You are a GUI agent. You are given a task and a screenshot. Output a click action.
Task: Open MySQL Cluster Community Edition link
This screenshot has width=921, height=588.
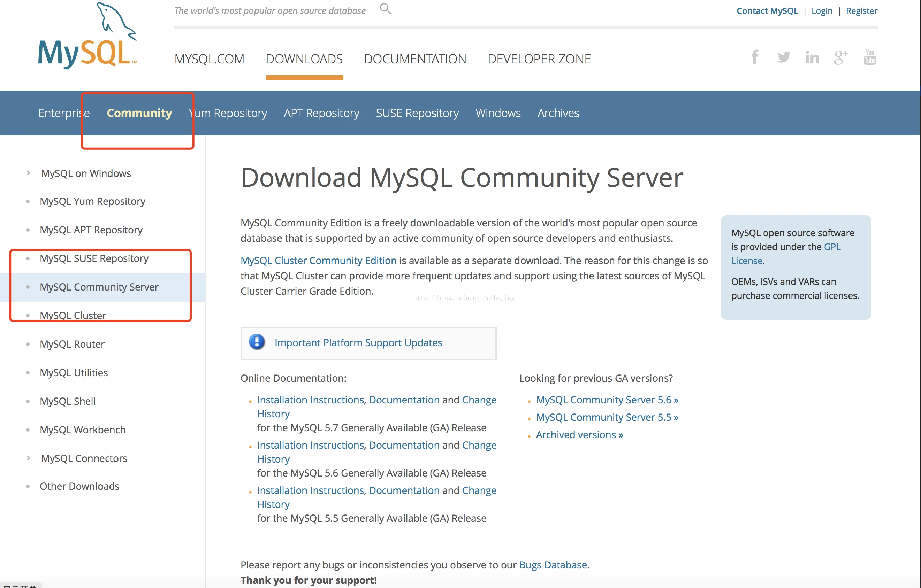click(x=318, y=260)
